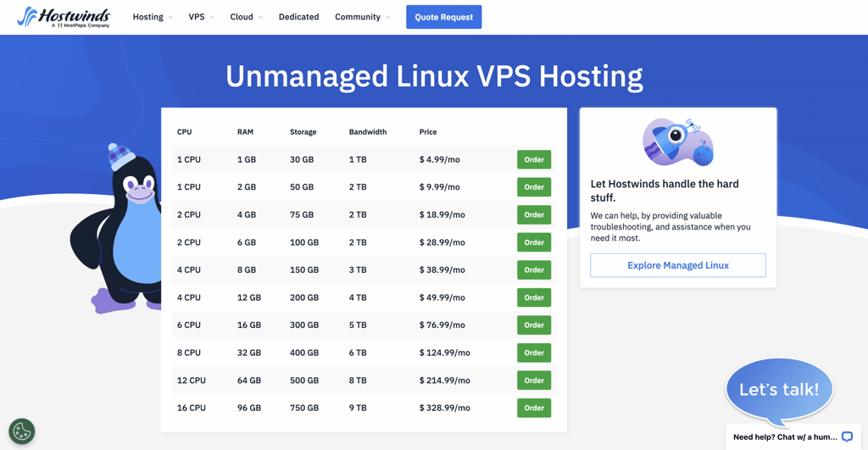Click the Price column header
868x450 pixels.
[428, 131]
